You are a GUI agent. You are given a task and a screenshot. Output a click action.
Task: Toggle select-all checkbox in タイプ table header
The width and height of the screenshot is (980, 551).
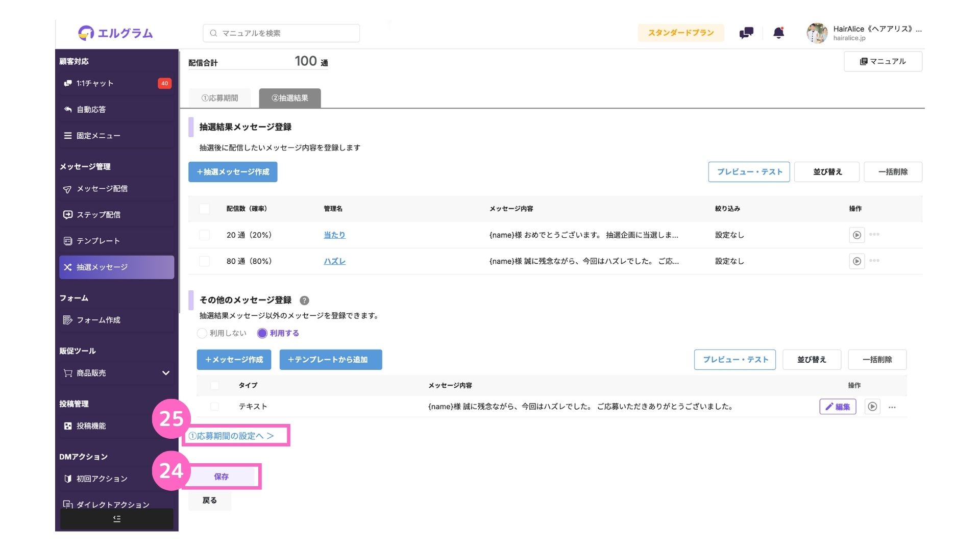[214, 386]
